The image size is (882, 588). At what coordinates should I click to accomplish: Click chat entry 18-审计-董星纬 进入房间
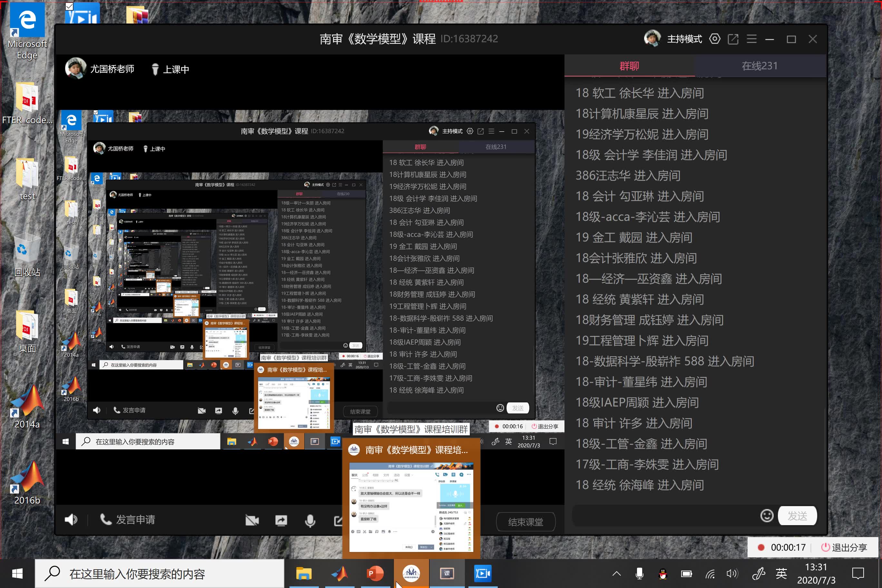641,382
